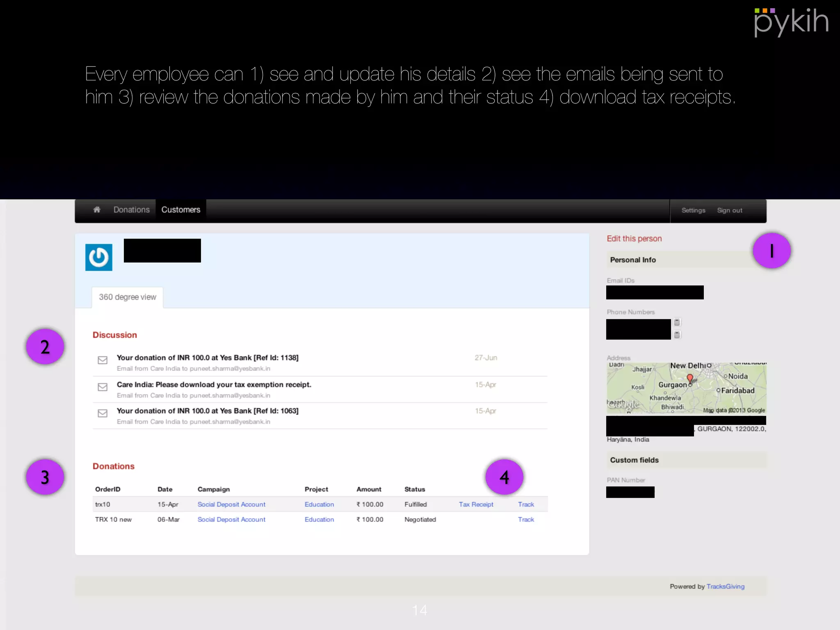Click Track for the Negotiated donation
840x630 pixels.
(526, 520)
